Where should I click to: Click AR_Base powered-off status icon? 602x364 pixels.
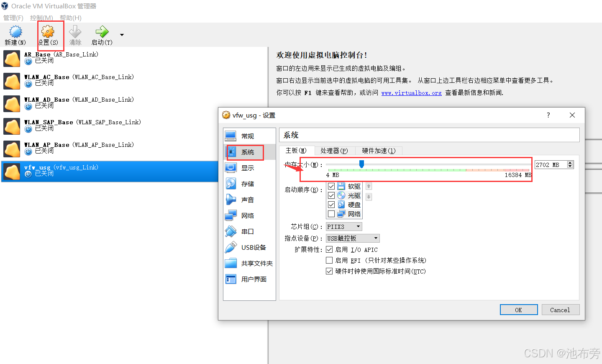pyautogui.click(x=28, y=61)
